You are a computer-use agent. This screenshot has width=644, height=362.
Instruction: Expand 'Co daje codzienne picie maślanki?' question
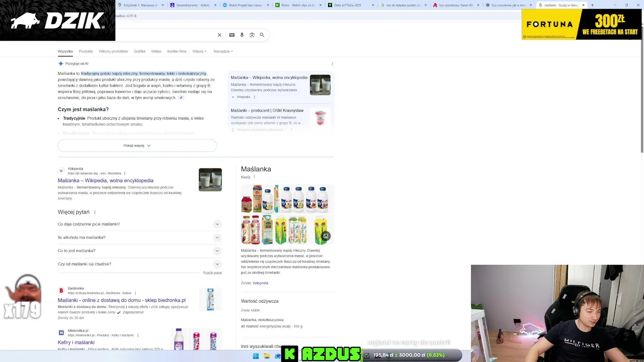point(140,224)
